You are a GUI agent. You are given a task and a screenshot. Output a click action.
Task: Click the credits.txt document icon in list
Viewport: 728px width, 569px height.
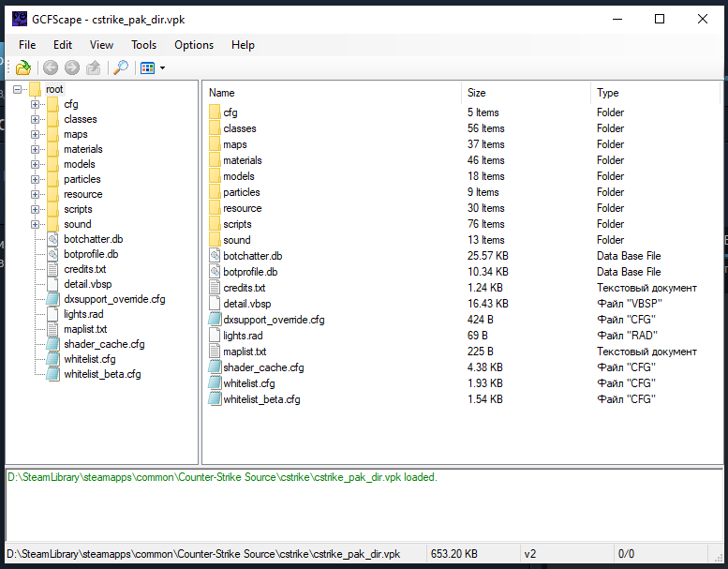click(215, 288)
